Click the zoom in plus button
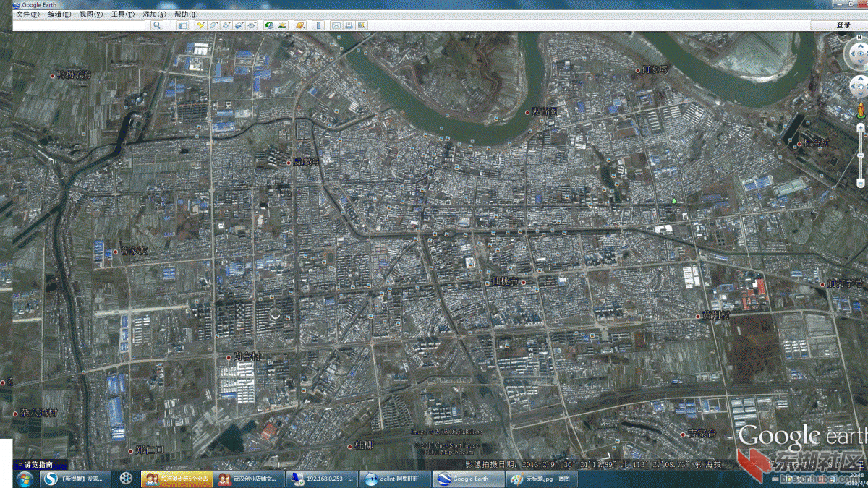This screenshot has width=868, height=488. 861,128
